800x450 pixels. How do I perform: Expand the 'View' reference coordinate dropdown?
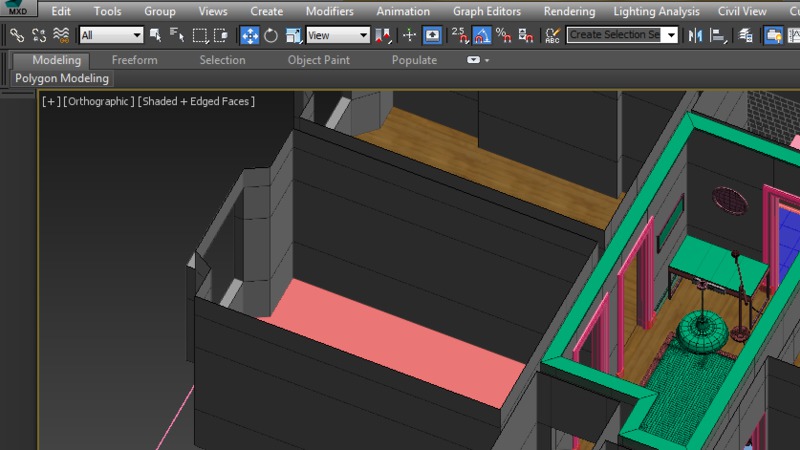click(337, 35)
